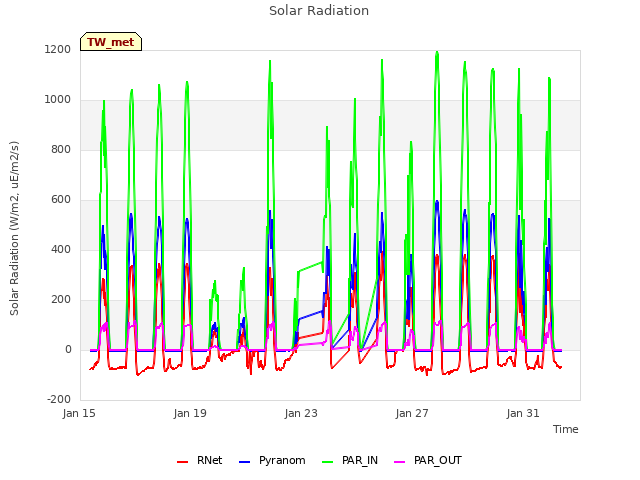Screen dimensions: 640x480
Task: Click the 1000 y-axis tick label
Action: click(58, 100)
